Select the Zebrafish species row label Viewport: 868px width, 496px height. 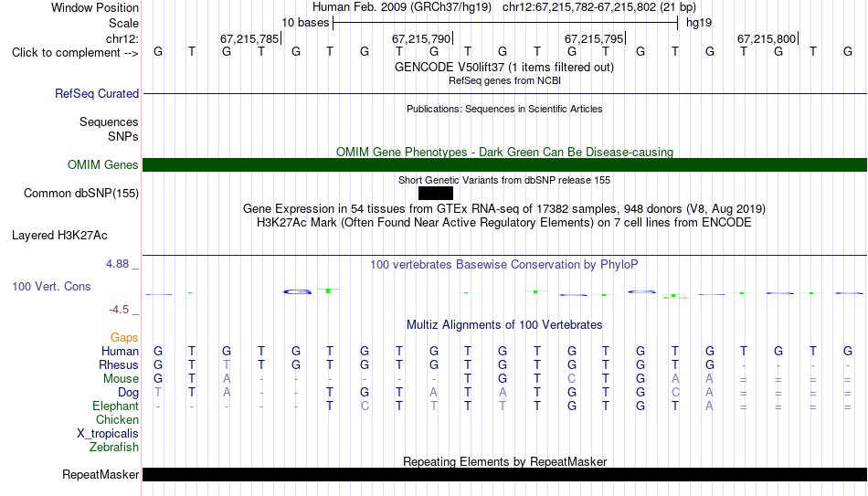pyautogui.click(x=114, y=448)
